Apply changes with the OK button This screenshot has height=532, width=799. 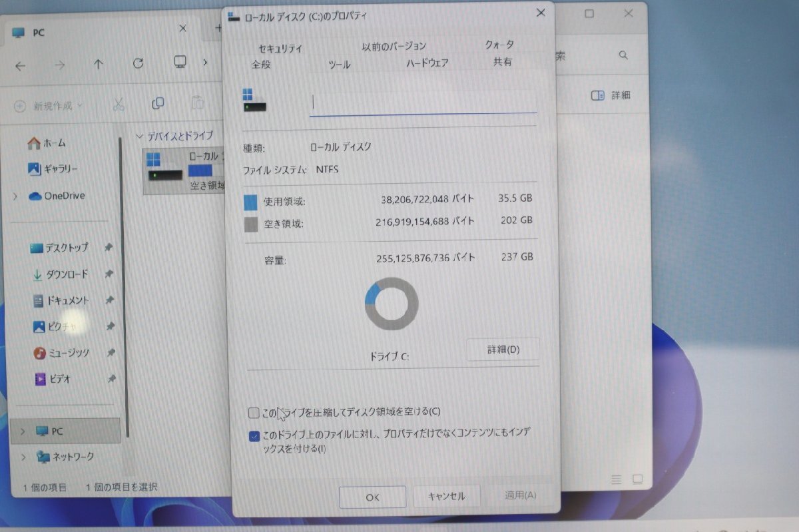[372, 496]
